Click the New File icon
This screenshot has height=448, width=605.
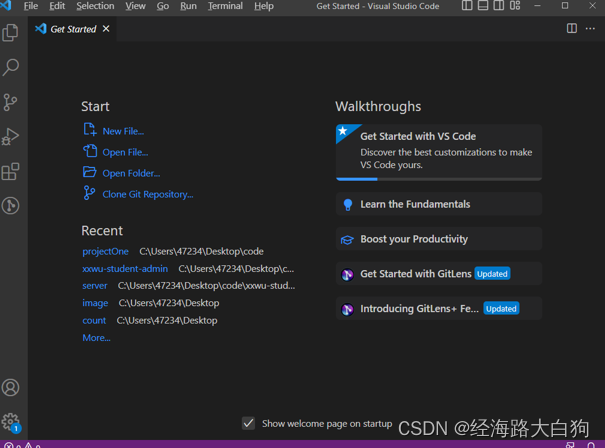(90, 130)
